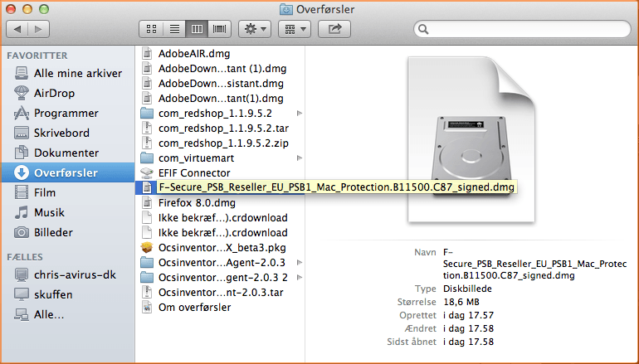The image size is (639, 364).
Task: Click the AirDrop parachute icon
Action: tap(22, 93)
